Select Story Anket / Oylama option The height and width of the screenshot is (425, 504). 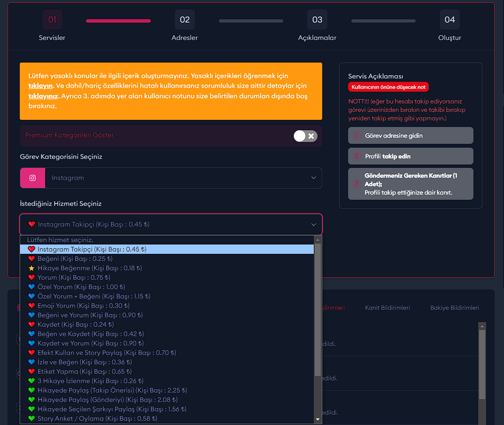pyautogui.click(x=167, y=418)
